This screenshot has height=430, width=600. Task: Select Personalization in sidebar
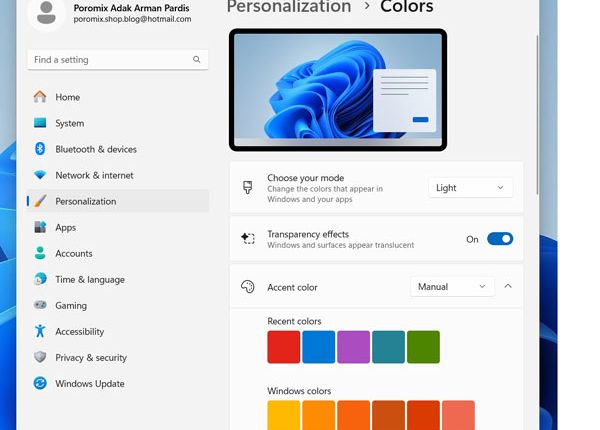[x=118, y=201]
